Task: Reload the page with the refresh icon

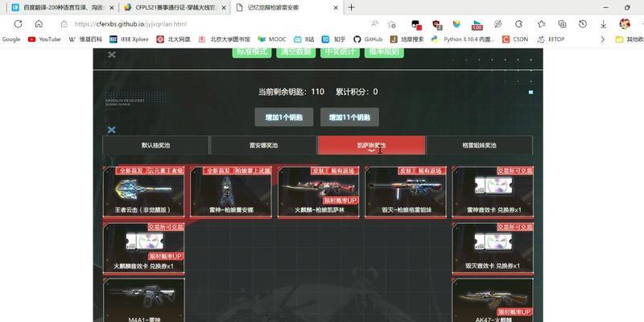Action: point(18,24)
